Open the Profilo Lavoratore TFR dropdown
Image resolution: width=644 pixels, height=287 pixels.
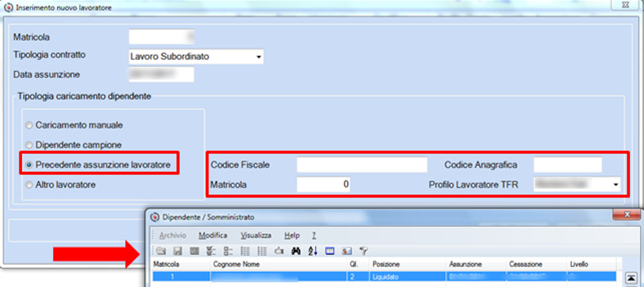click(616, 185)
